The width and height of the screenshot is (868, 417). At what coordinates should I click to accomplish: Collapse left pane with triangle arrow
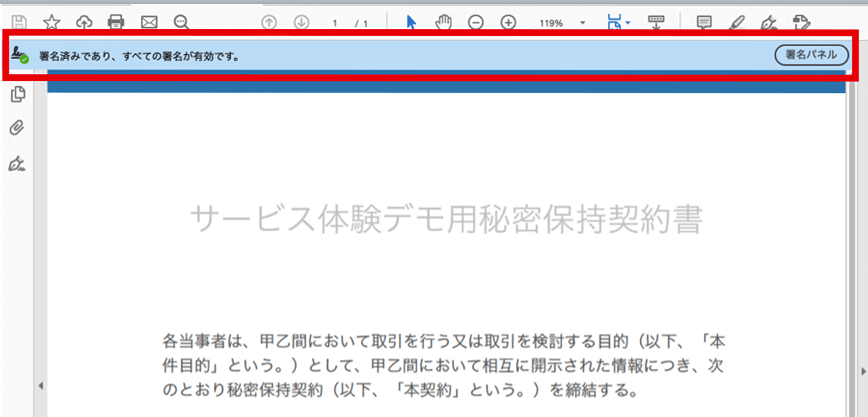point(41,386)
